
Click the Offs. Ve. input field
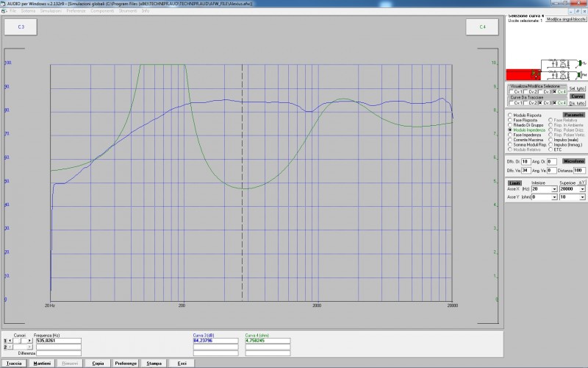pyautogui.click(x=526, y=171)
